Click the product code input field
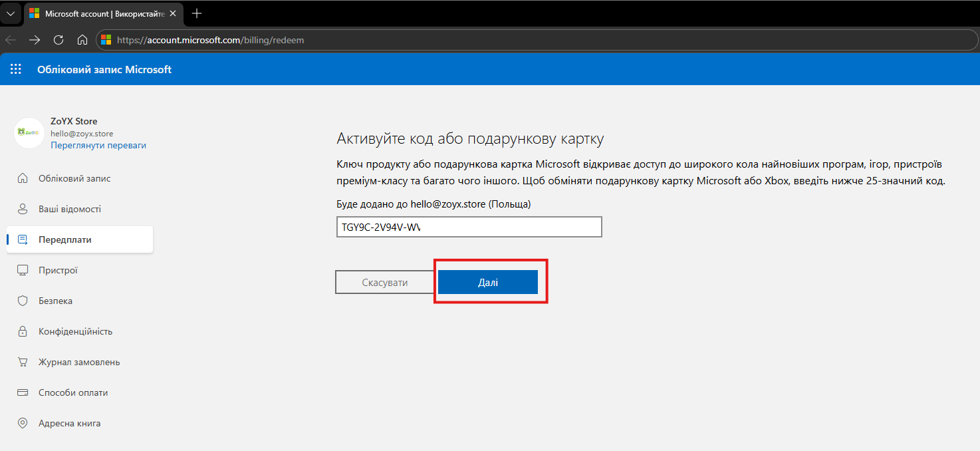 pos(469,227)
